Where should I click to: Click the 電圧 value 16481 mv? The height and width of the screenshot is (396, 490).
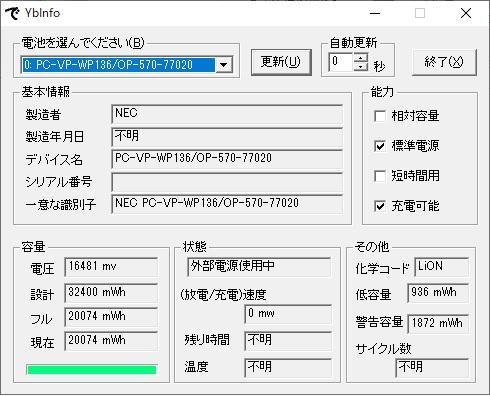point(111,267)
